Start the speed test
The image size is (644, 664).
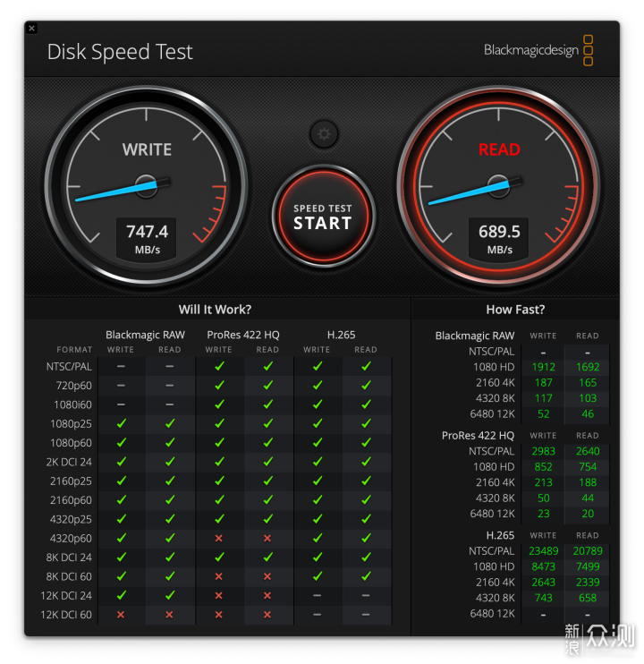(x=323, y=216)
